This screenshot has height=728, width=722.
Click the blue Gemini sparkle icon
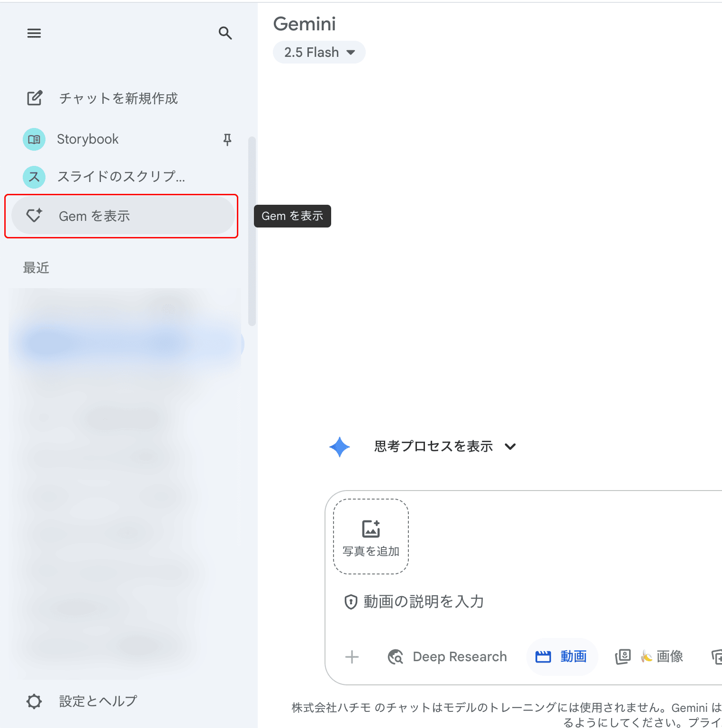click(x=340, y=447)
